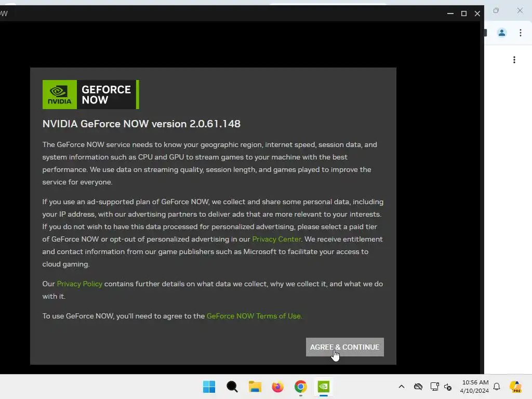This screenshot has width=532, height=399.
Task: Open the notification bell
Action: (497, 387)
